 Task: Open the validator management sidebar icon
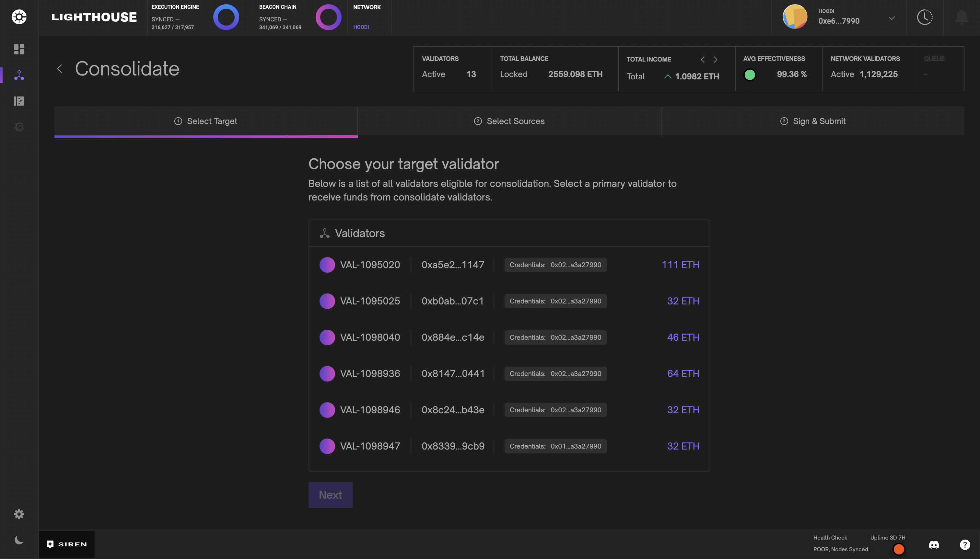click(x=19, y=75)
